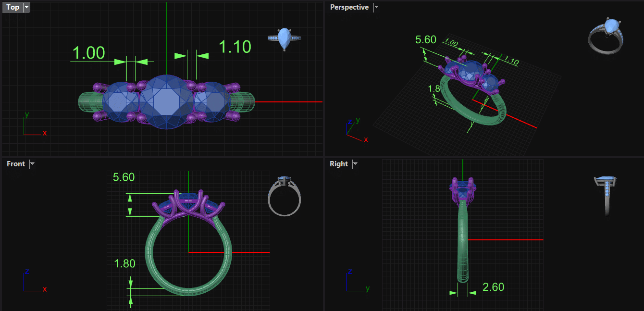Expand the Right viewport menu arrow

click(x=355, y=164)
